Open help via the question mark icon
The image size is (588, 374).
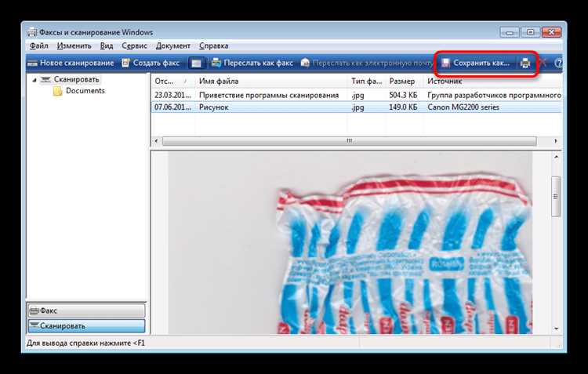[x=558, y=63]
